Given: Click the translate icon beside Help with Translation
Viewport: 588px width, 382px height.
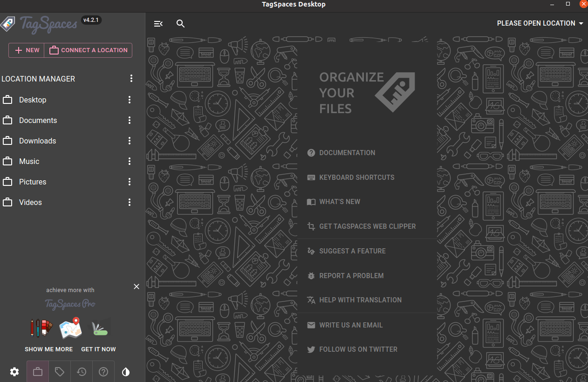Looking at the screenshot, I should [x=311, y=300].
